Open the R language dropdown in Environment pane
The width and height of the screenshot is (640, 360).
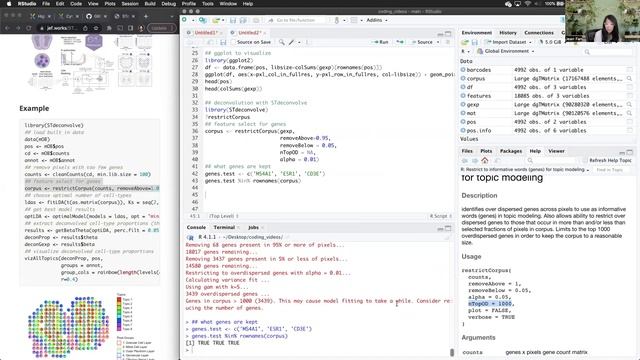tap(465, 51)
